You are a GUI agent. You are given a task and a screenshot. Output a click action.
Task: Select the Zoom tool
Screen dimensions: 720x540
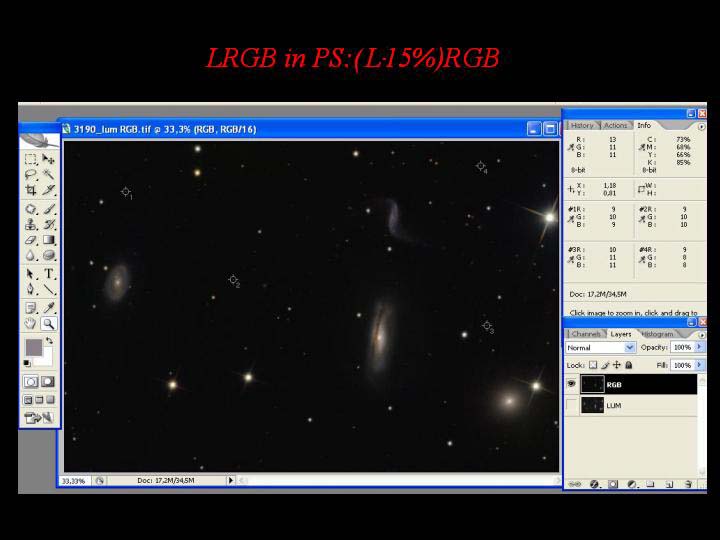point(48,323)
